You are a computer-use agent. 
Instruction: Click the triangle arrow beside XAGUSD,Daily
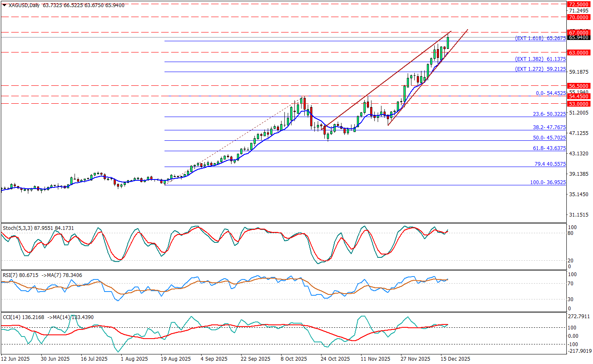(x=5, y=5)
